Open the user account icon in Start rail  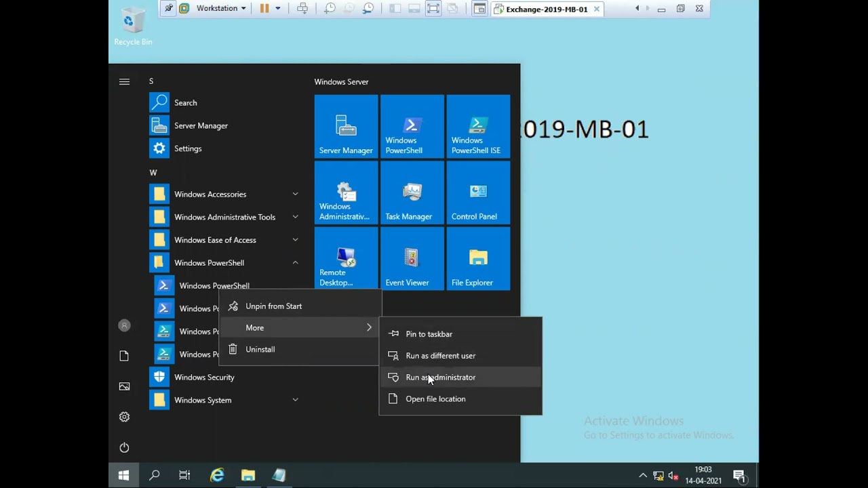[x=124, y=326]
